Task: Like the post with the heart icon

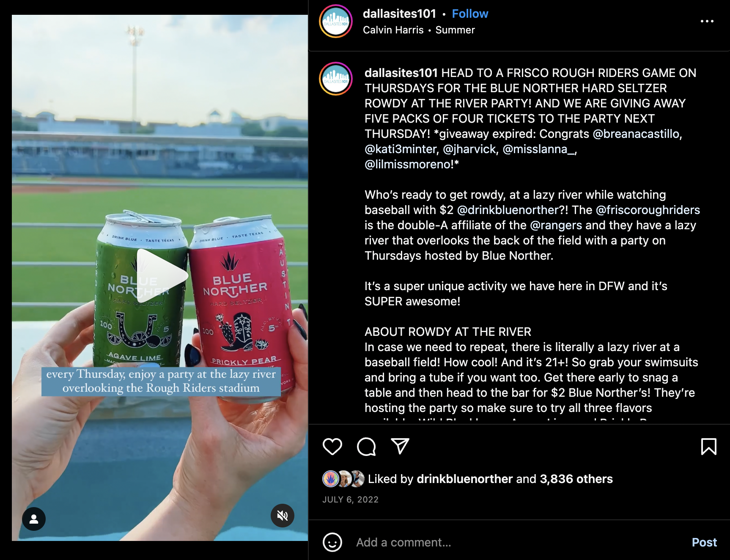Action: 332,447
